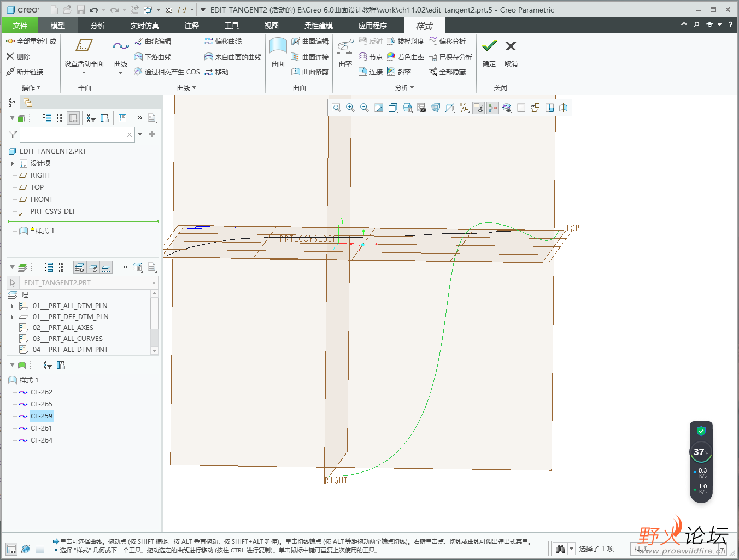Image resolution: width=739 pixels, height=560 pixels.
Task: Open the Saved Orientations icon
Action: click(x=407, y=108)
